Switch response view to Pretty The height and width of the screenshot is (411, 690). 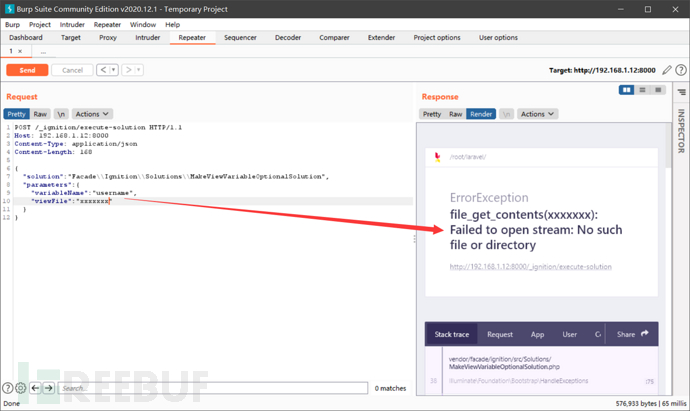(x=432, y=114)
